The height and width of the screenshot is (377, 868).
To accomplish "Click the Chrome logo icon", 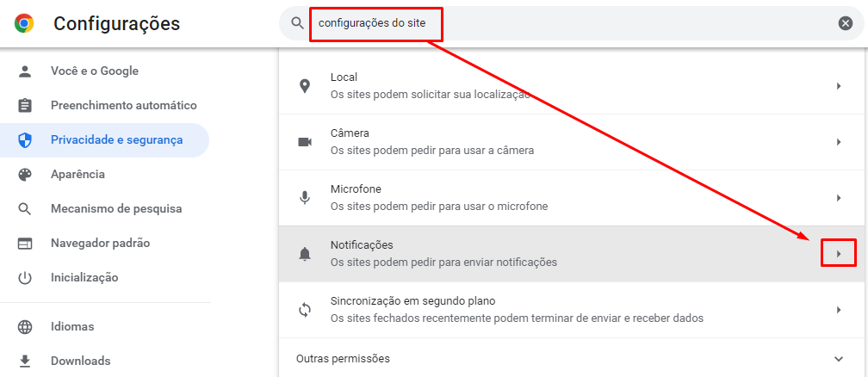I will (24, 23).
